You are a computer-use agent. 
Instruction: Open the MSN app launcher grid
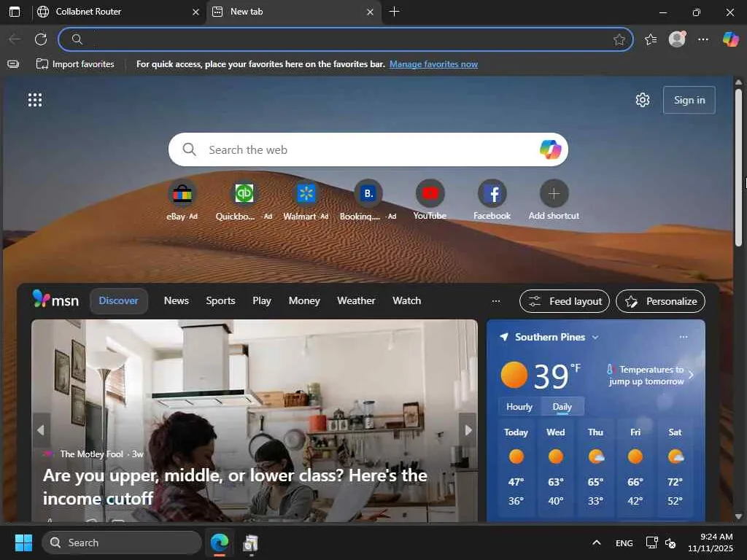(x=35, y=100)
